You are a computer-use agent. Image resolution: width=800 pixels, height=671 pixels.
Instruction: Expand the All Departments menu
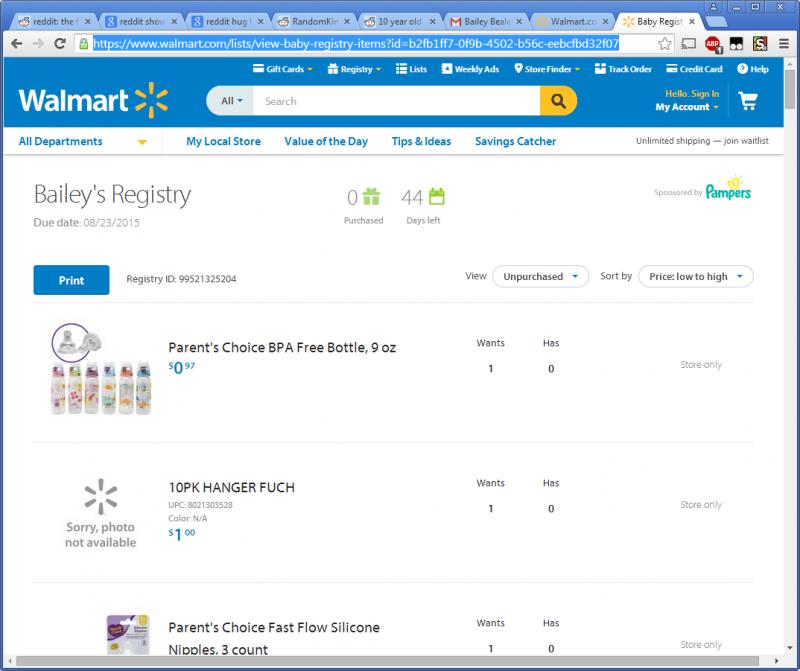[x=83, y=141]
